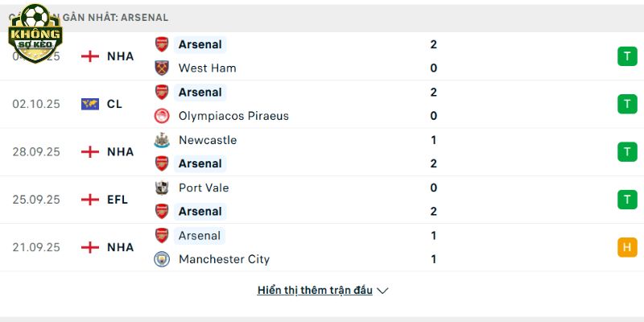This screenshot has width=644, height=322.
Task: Click the Port Vale club crest
Action: click(x=162, y=188)
